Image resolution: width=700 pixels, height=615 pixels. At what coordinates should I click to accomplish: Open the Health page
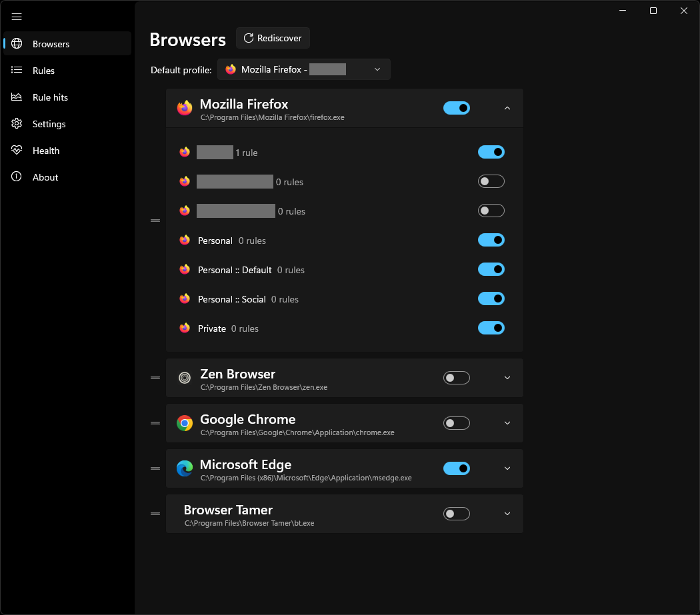pos(67,151)
